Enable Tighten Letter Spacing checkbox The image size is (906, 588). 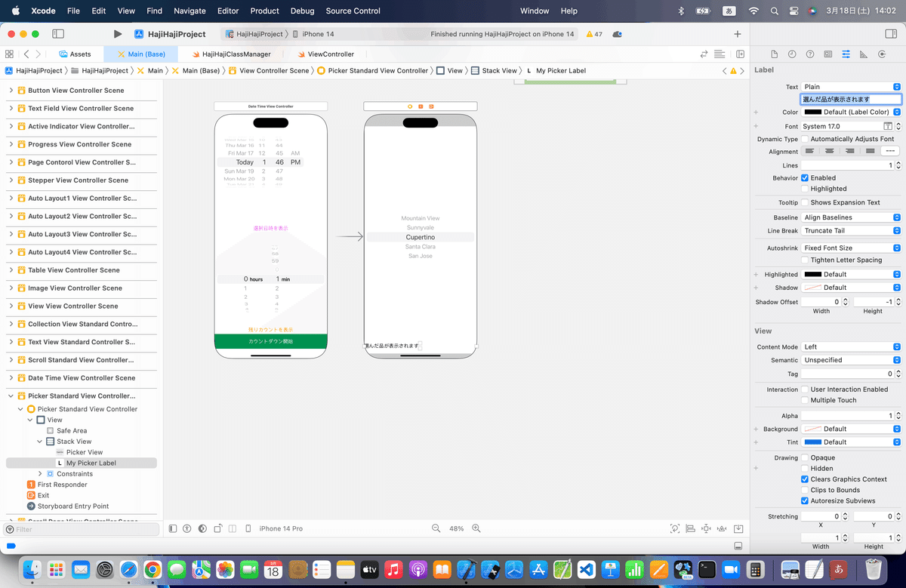[x=805, y=260]
